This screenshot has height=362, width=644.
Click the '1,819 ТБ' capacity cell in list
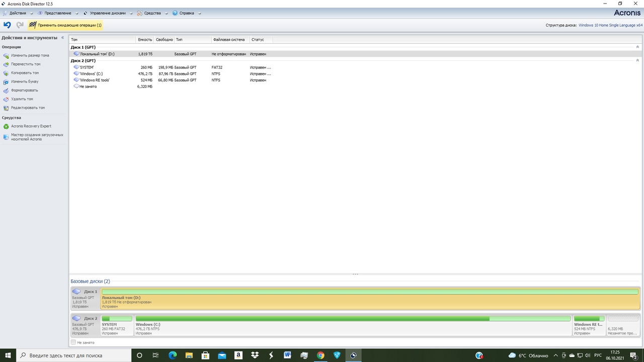[145, 54]
